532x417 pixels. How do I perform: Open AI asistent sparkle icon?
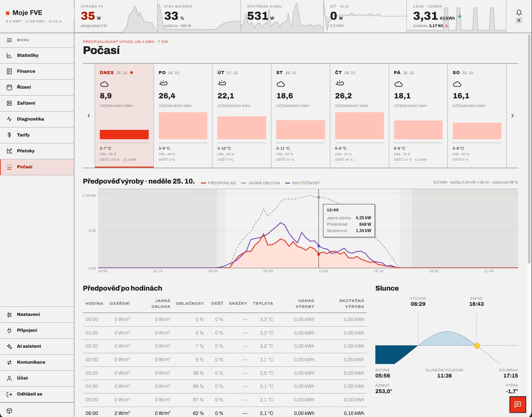[9, 346]
